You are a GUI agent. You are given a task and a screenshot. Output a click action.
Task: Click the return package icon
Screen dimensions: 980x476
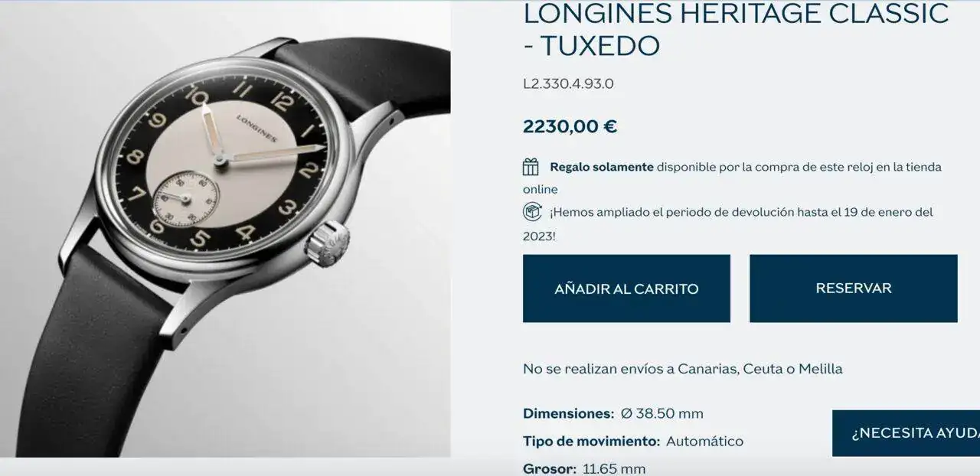531,212
